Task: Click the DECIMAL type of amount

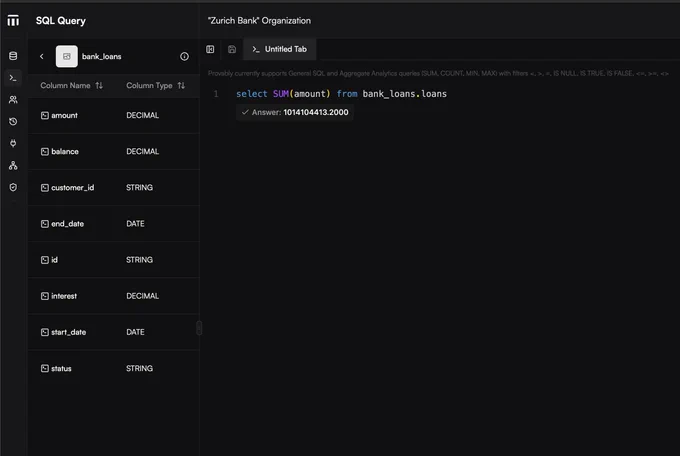Action: [143, 115]
